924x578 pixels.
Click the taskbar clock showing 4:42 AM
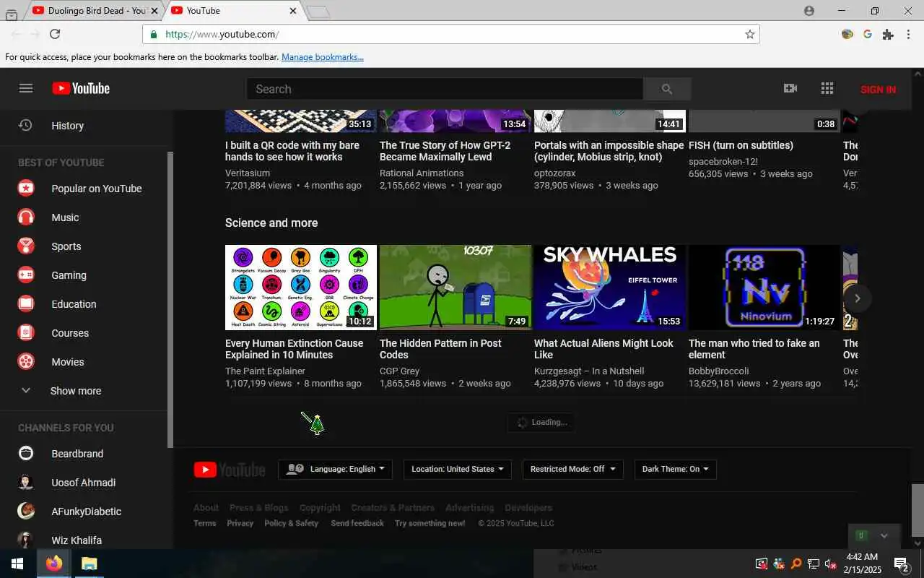pos(862,564)
